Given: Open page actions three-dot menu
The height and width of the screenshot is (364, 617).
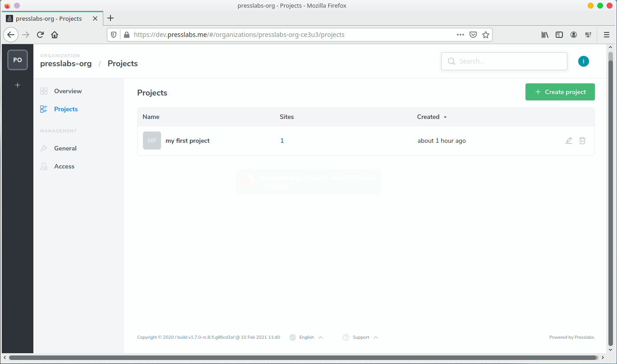Looking at the screenshot, I should [460, 35].
